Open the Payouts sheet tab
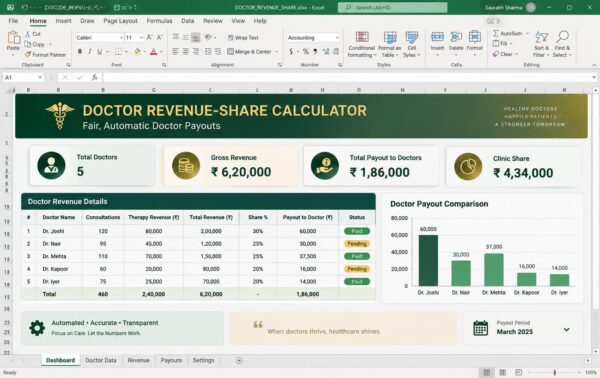600x378 pixels. pos(171,360)
